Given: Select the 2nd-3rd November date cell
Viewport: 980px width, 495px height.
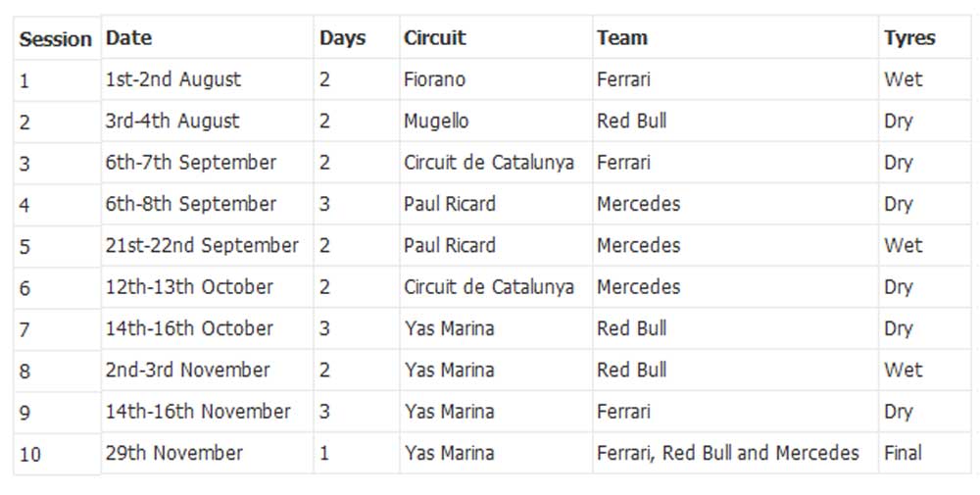Looking at the screenshot, I should click(x=187, y=371).
